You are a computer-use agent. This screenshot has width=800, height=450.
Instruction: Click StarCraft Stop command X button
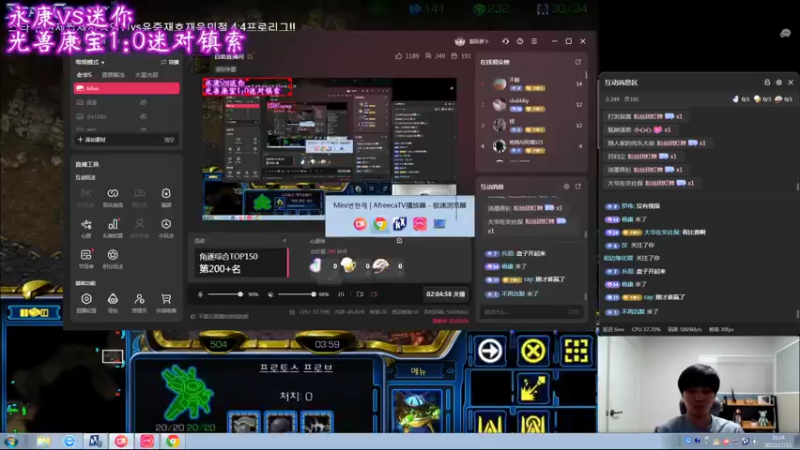[533, 351]
